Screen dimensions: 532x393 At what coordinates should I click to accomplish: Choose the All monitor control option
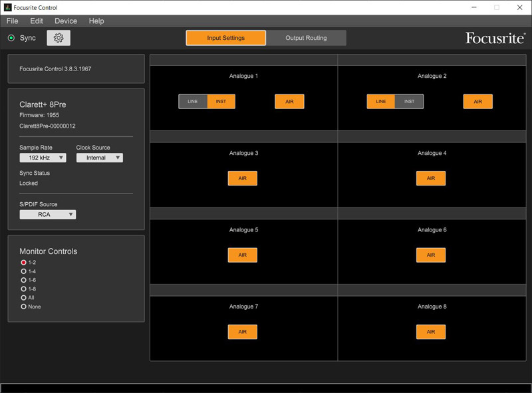(x=24, y=298)
